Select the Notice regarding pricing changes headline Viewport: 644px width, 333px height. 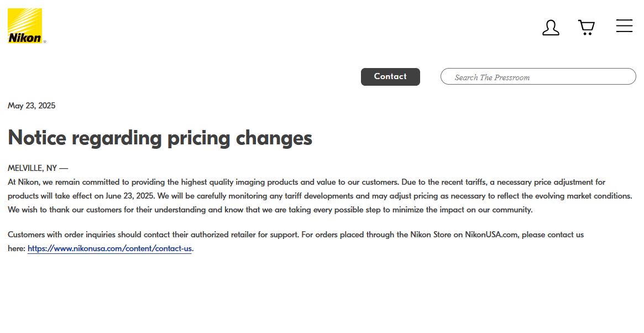(160, 138)
